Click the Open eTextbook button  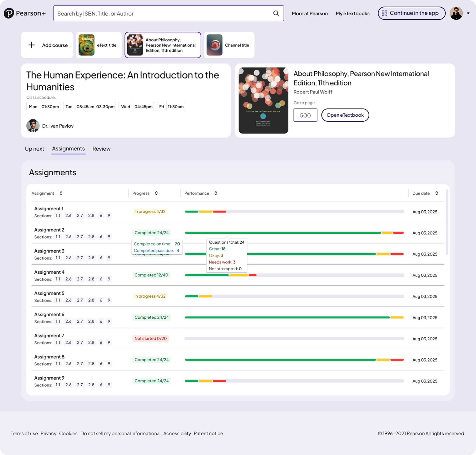pos(345,115)
